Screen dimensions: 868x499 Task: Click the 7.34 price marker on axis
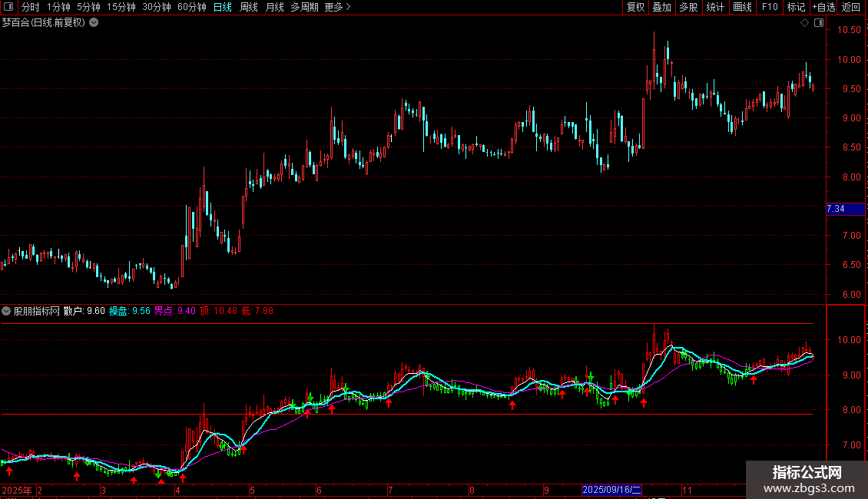[845, 209]
